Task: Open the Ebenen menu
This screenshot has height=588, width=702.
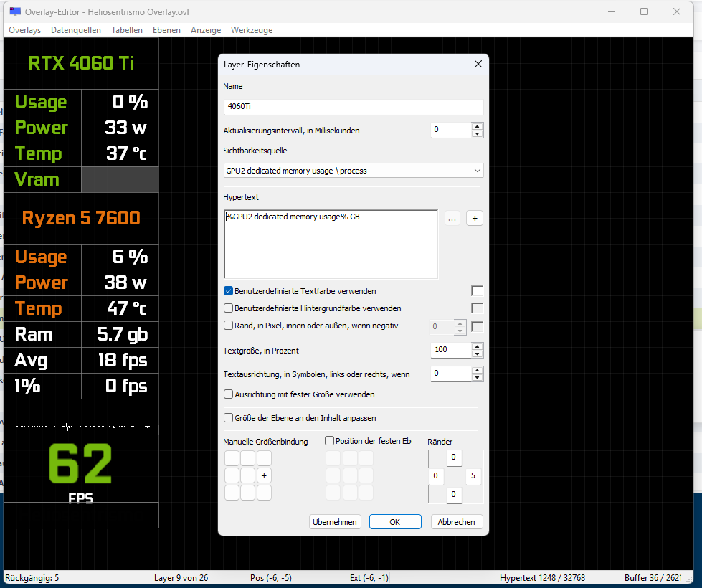Action: 166,30
